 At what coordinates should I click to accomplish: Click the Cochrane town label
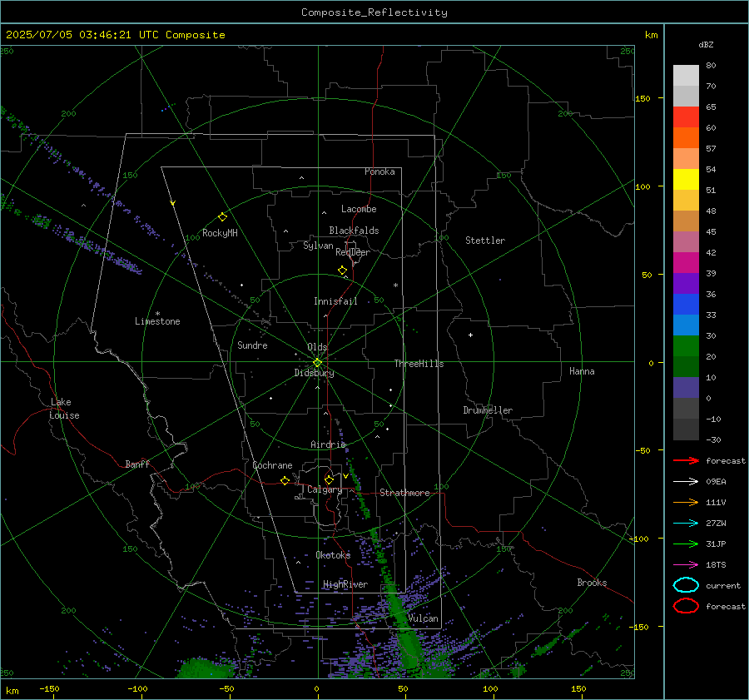pos(272,465)
